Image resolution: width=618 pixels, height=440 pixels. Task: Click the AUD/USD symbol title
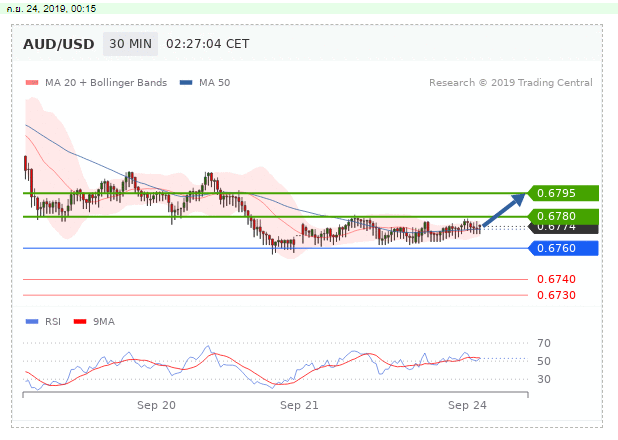[x=59, y=44]
